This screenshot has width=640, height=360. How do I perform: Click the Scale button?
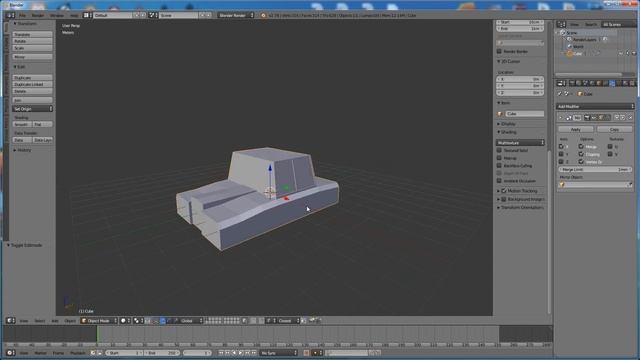(x=32, y=48)
